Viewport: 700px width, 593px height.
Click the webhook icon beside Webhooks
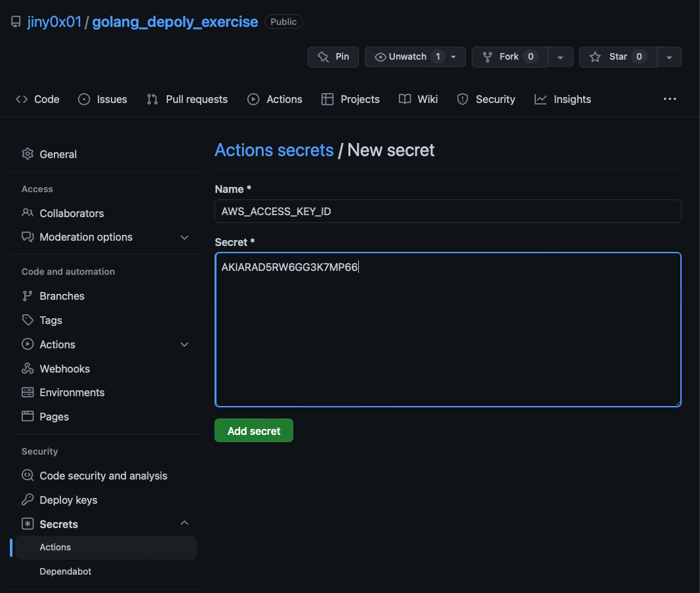[x=28, y=368]
